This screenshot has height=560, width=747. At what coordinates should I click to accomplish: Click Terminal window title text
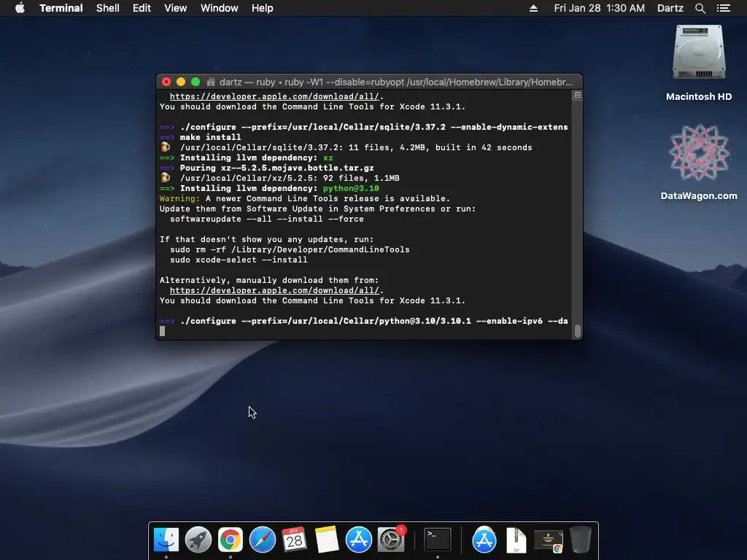[396, 82]
